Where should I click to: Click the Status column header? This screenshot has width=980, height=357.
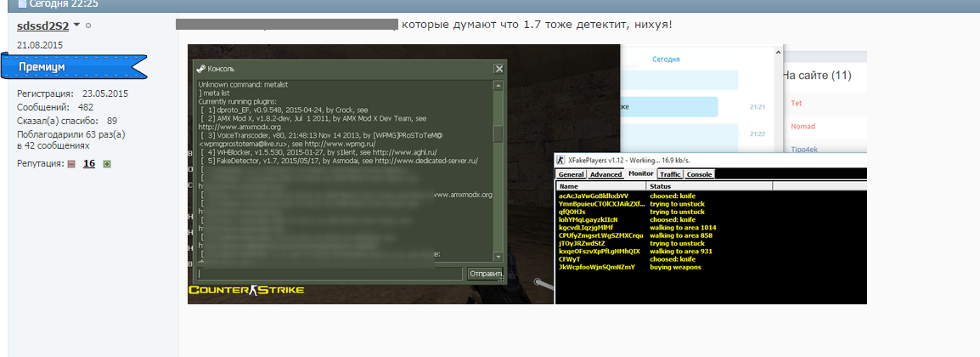click(x=710, y=186)
